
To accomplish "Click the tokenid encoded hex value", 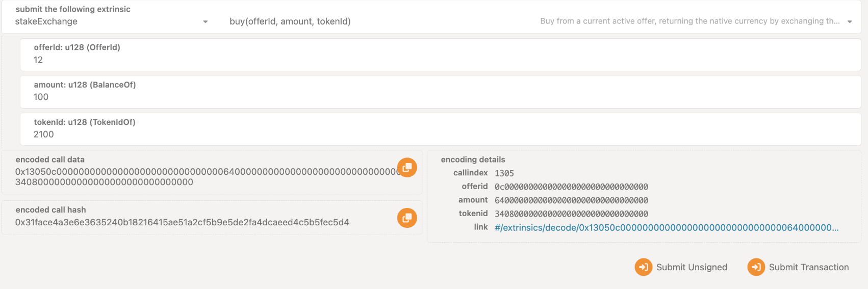I will click(x=571, y=214).
